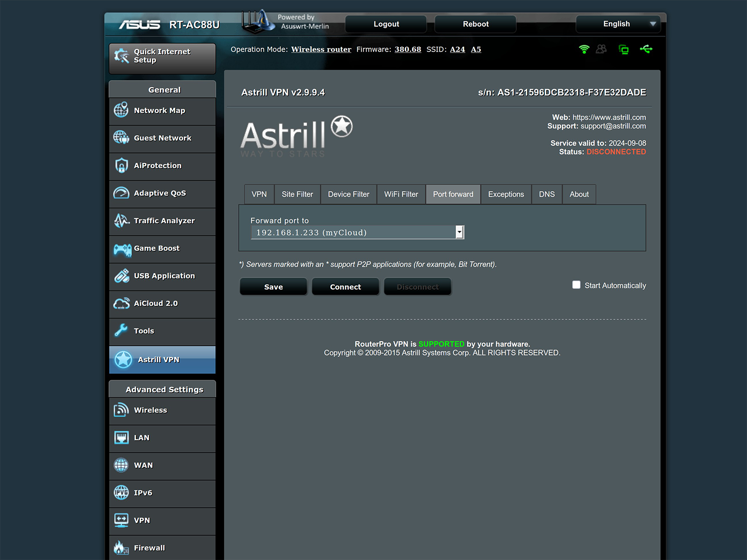The width and height of the screenshot is (747, 560).
Task: Click the serial number AS1-21596DCB2318-F37E32DADE
Action: tap(572, 92)
